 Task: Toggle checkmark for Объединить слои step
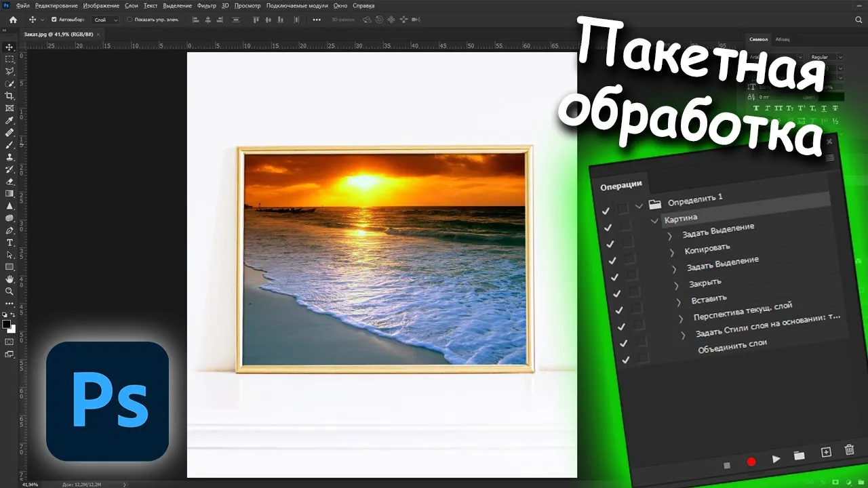pos(626,360)
